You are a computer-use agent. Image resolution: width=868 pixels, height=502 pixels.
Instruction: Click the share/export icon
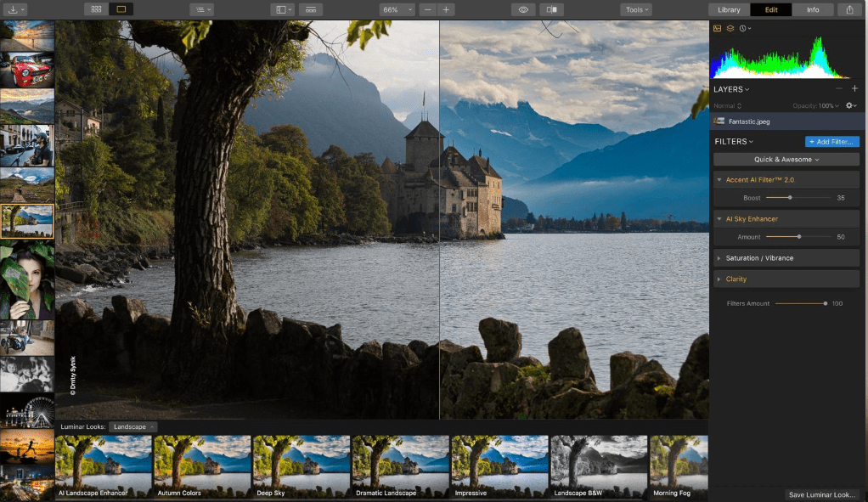point(850,9)
